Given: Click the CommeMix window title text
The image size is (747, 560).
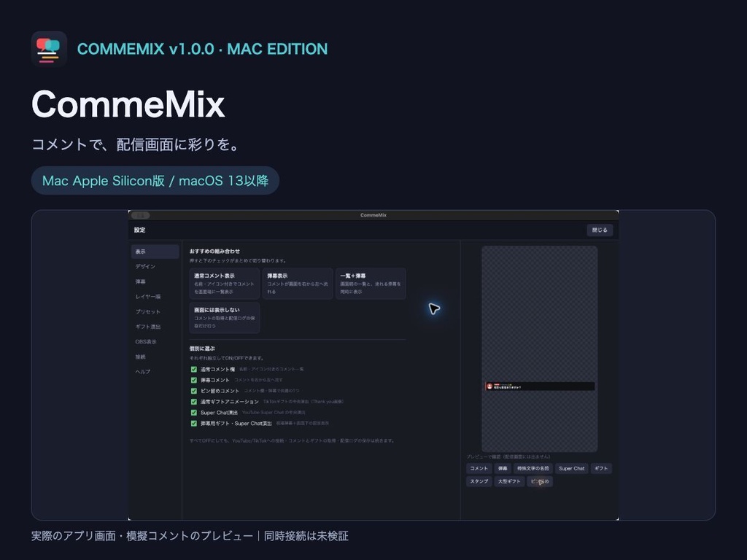Looking at the screenshot, I should coord(373,215).
